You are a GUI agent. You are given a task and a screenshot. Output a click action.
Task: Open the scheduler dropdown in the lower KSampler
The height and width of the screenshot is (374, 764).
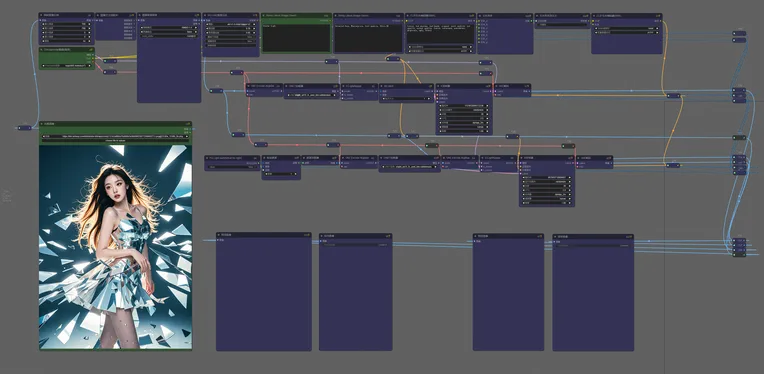(x=546, y=199)
